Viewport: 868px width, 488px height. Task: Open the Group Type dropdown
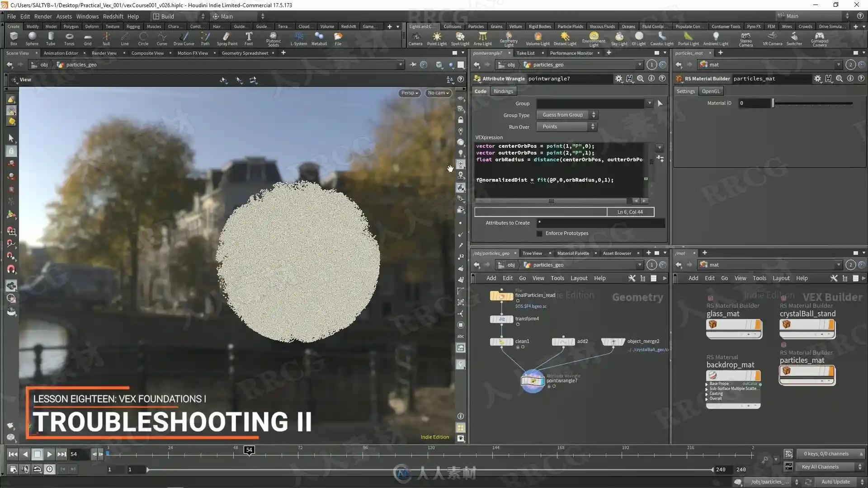tap(567, 115)
